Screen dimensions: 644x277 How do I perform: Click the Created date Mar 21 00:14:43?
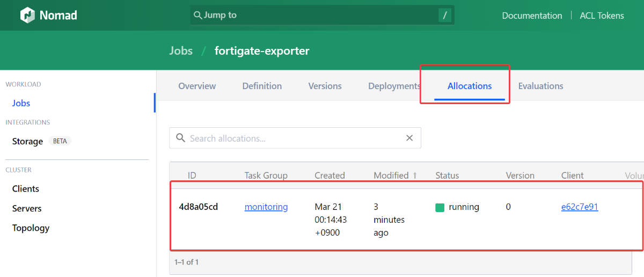(331, 220)
